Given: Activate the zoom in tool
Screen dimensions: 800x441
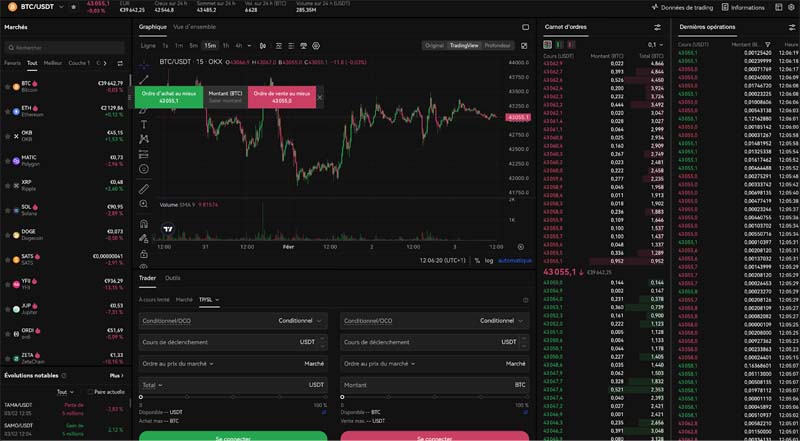Looking at the screenshot, I should pos(144,204).
